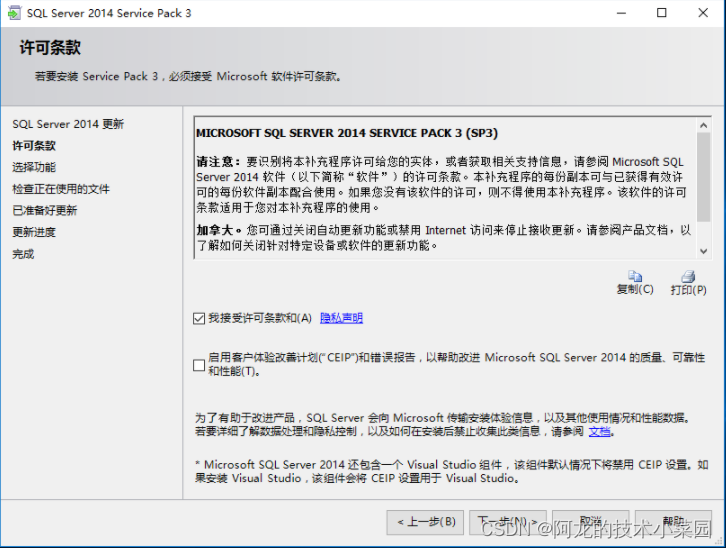Click the license text scroll-down arrow

point(703,251)
